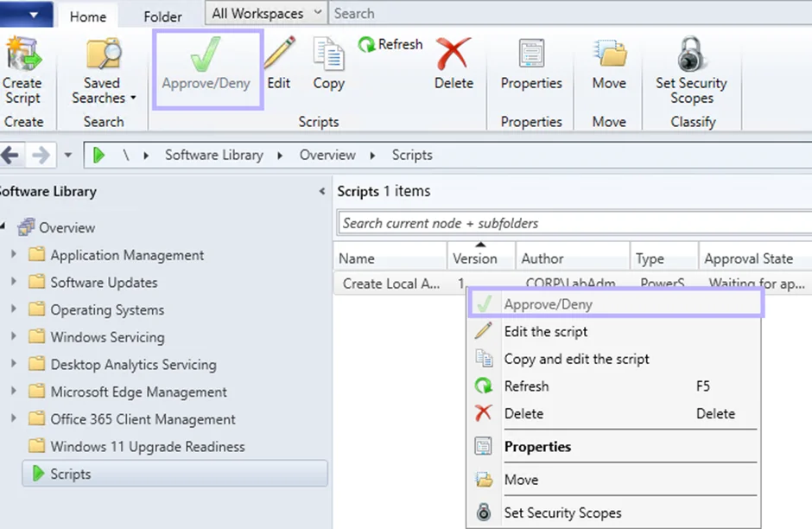The image size is (812, 529).
Task: Click the Approve/Deny ribbon checkmark icon
Action: [x=206, y=54]
